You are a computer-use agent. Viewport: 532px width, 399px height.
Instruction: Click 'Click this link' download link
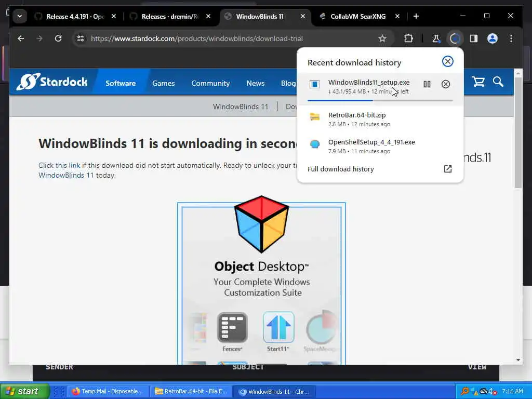(59, 165)
